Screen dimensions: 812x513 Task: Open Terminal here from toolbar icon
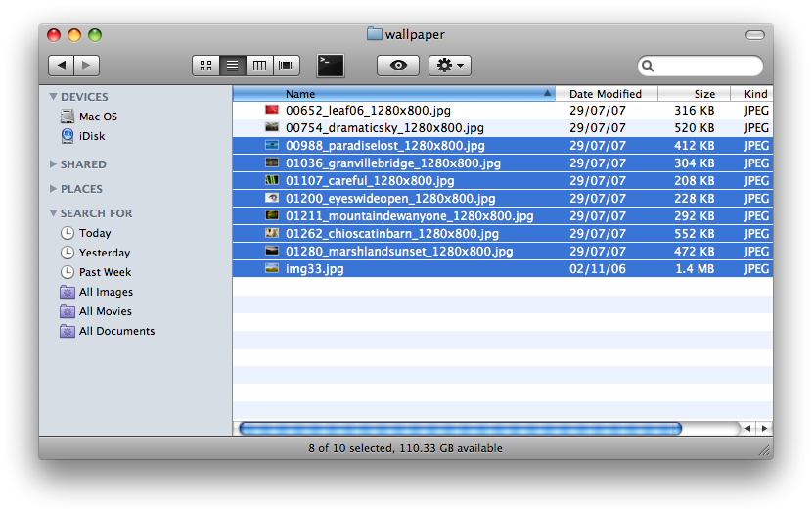pyautogui.click(x=331, y=66)
